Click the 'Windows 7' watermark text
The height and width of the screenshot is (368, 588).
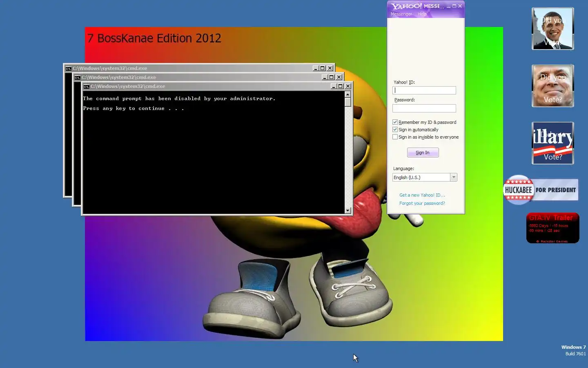[x=573, y=347]
